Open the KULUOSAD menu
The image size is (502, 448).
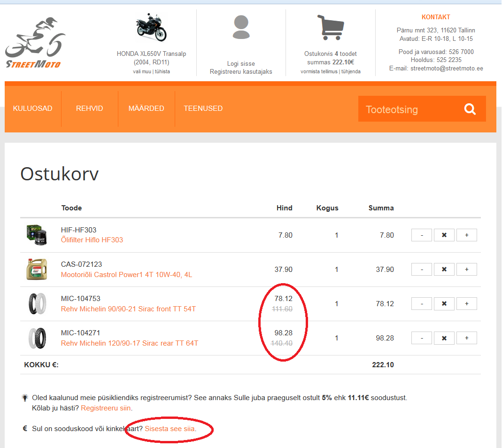point(33,108)
